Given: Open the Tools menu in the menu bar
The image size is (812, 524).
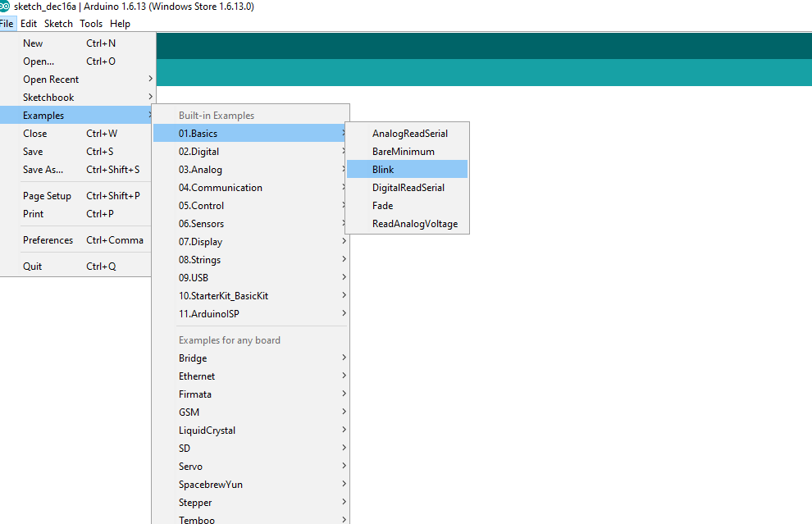Looking at the screenshot, I should (x=91, y=24).
